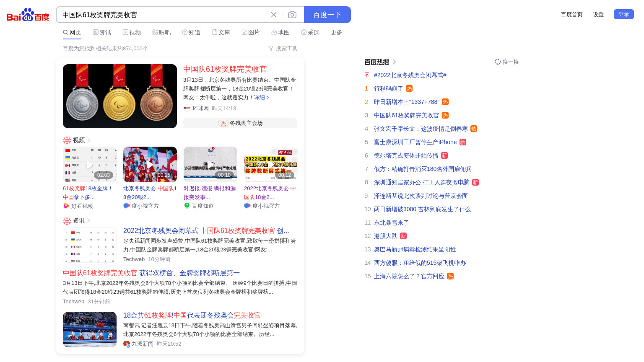Expand the 视频 section chevron
Screen dimensions: 644x362
tap(89, 140)
